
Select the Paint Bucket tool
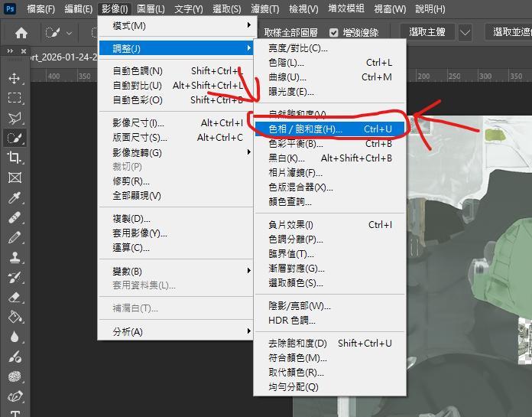tap(15, 317)
